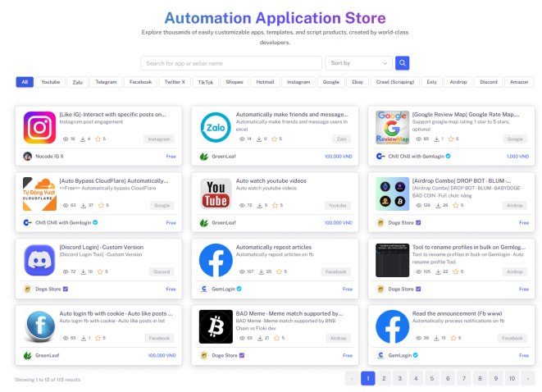The height and width of the screenshot is (392, 542).
Task: Open the Google Review Map icon
Action: click(x=392, y=127)
